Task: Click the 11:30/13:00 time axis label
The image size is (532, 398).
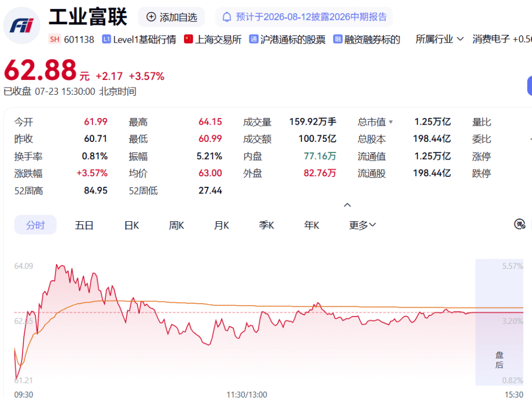Action: [247, 394]
